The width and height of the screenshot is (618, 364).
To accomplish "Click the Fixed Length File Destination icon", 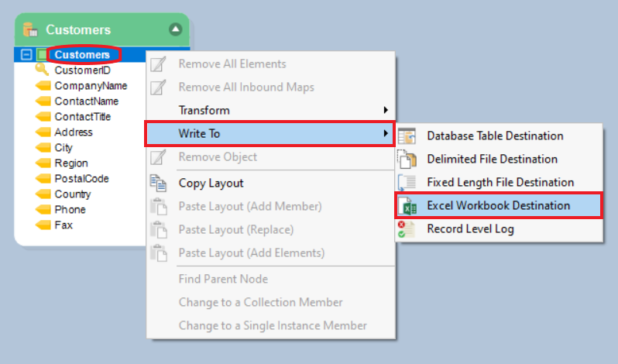I will (407, 183).
